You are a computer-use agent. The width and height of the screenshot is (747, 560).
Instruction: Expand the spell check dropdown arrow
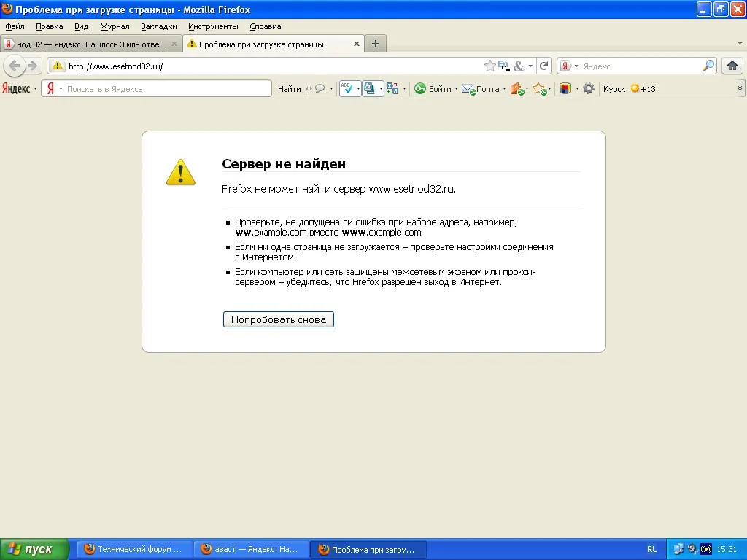coord(358,89)
